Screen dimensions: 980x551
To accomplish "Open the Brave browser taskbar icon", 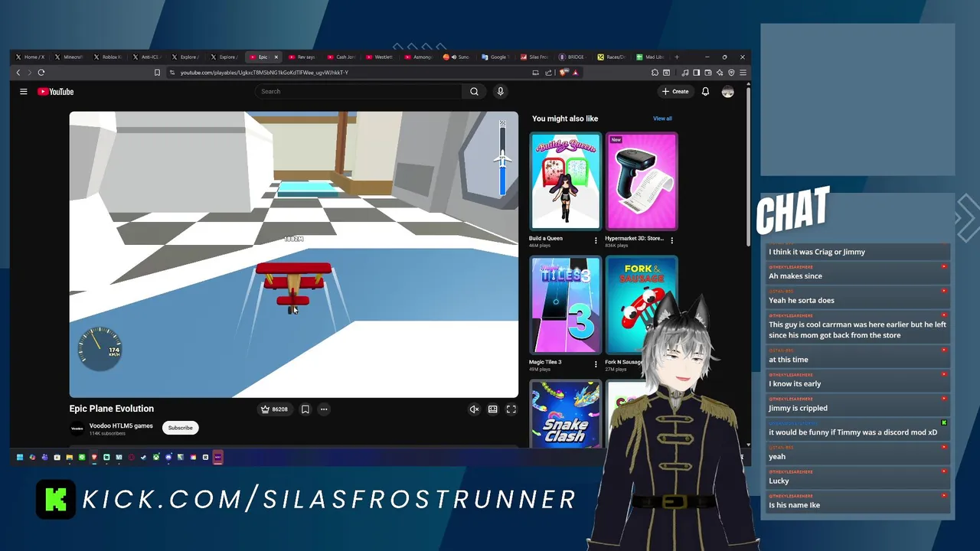I will pos(94,457).
